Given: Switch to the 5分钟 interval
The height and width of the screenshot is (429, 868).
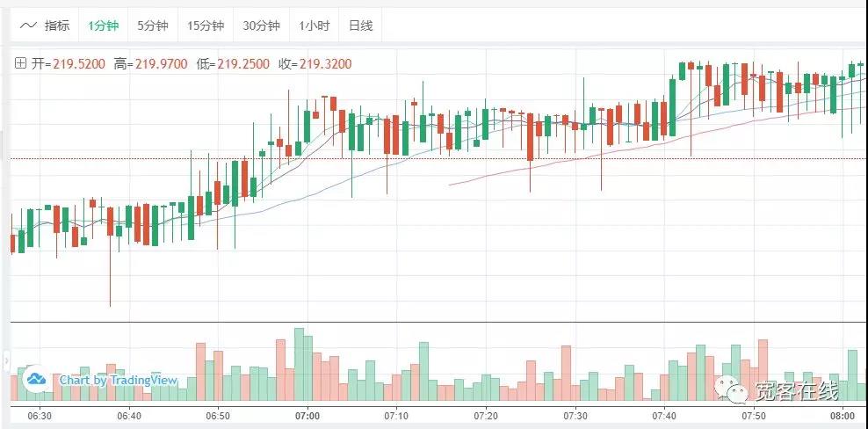Looking at the screenshot, I should click(x=152, y=25).
